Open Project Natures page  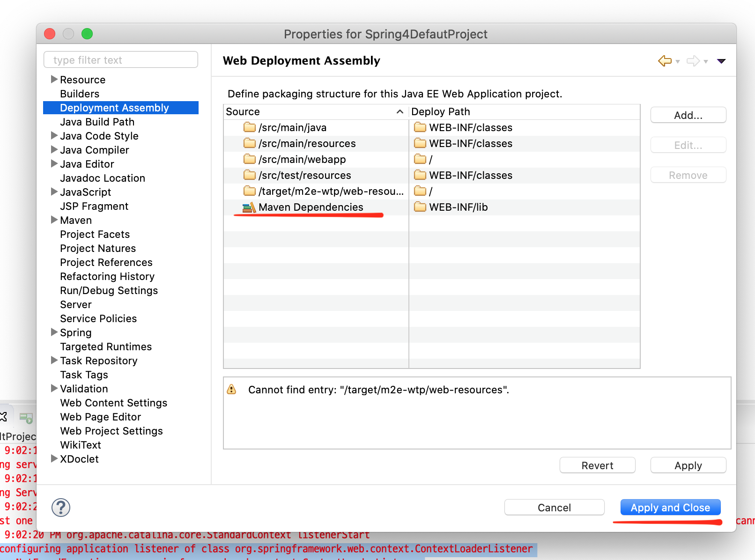(98, 248)
